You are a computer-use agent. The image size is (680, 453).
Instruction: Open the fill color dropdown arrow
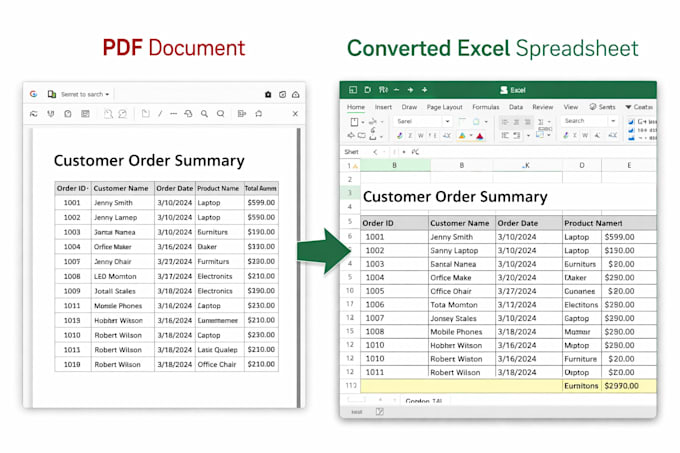(x=471, y=136)
